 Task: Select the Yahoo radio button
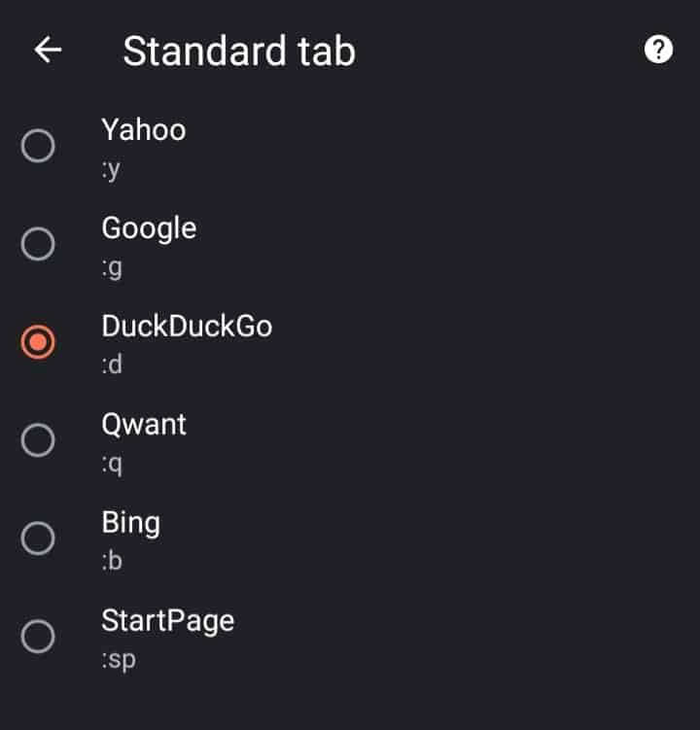(x=38, y=147)
